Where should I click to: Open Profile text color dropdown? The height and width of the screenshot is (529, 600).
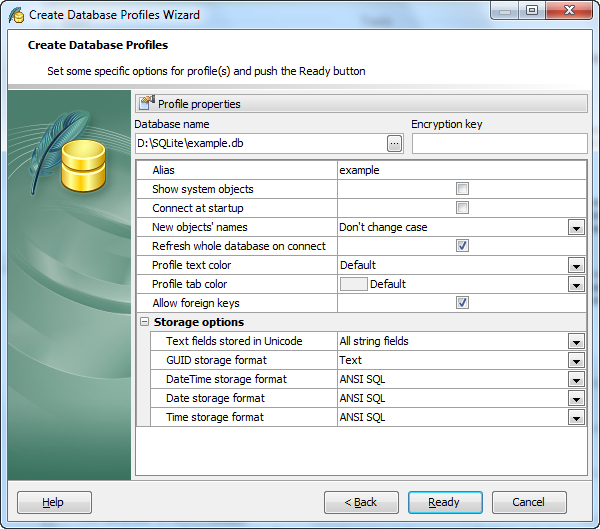coord(576,265)
